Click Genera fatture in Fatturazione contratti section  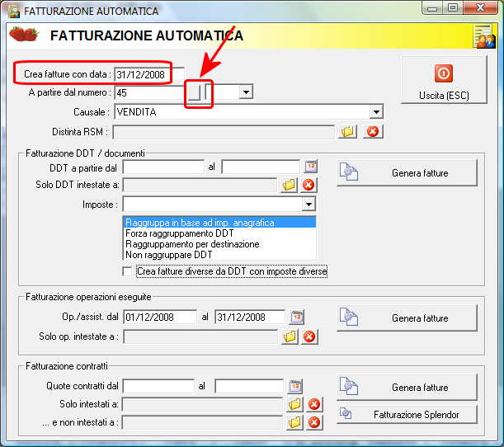(407, 388)
